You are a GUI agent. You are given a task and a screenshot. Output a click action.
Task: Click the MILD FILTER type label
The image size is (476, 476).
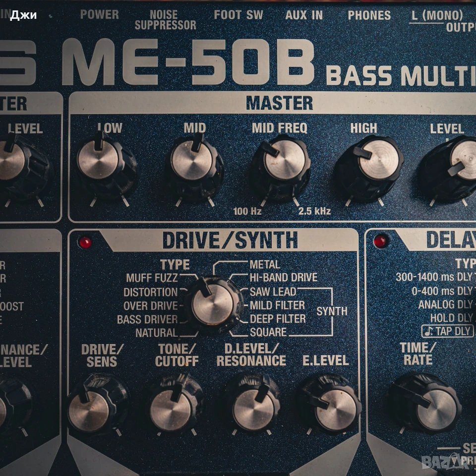(277, 305)
